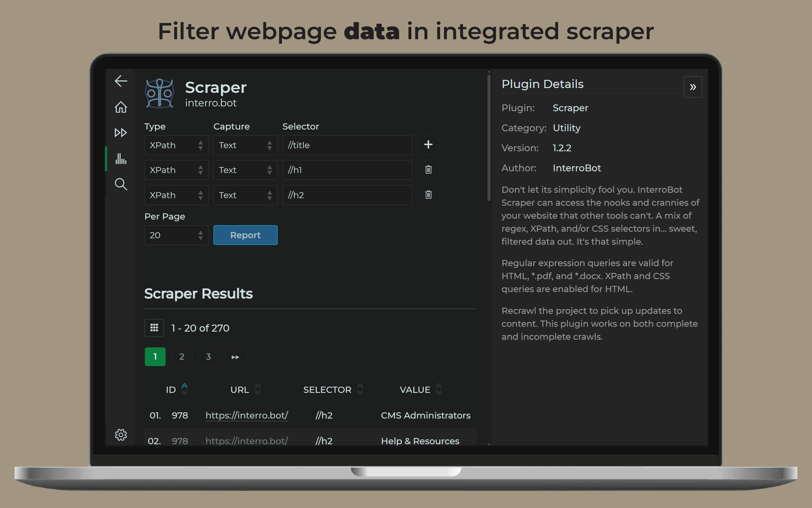Open the Capture dropdown for //h1 row
The image size is (812, 508).
pyautogui.click(x=245, y=170)
